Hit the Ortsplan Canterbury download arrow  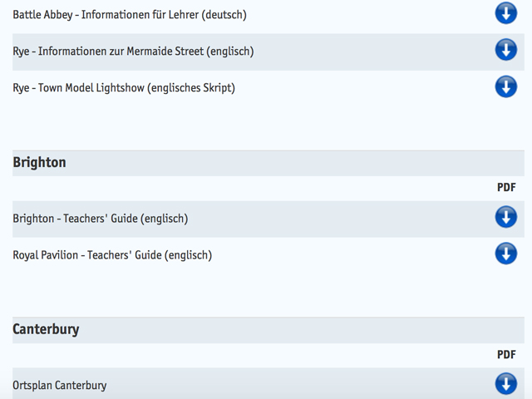505,384
